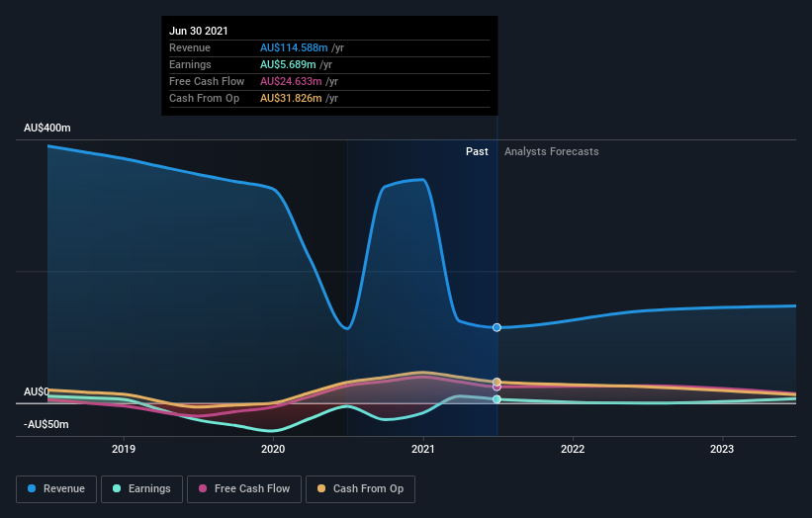
Task: Click the 2021 x-axis label
Action: point(423,449)
